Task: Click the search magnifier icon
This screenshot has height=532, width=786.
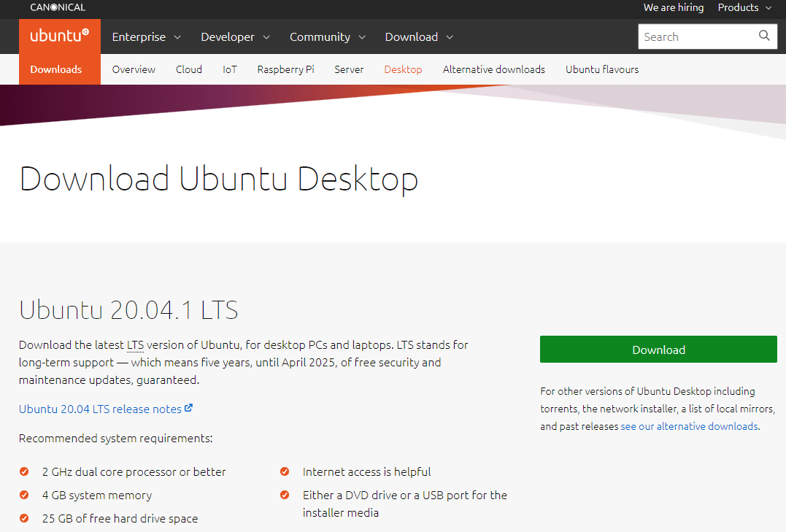Action: click(764, 36)
